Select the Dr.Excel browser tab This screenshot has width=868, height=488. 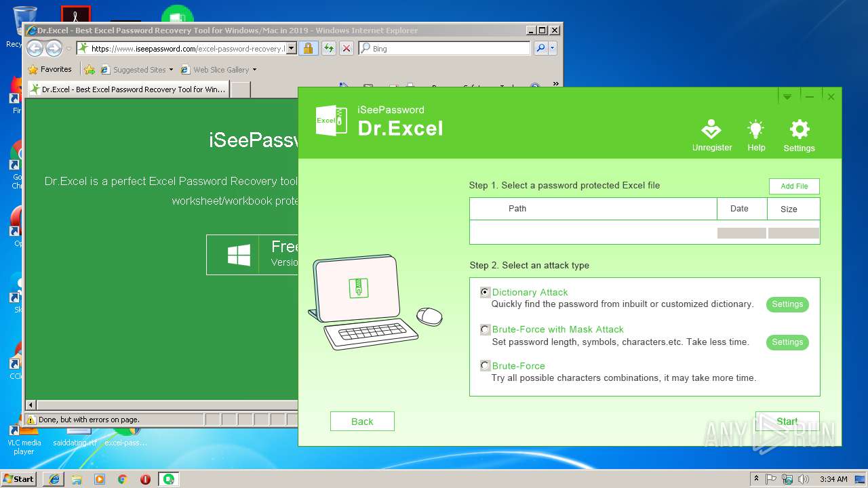click(127, 89)
